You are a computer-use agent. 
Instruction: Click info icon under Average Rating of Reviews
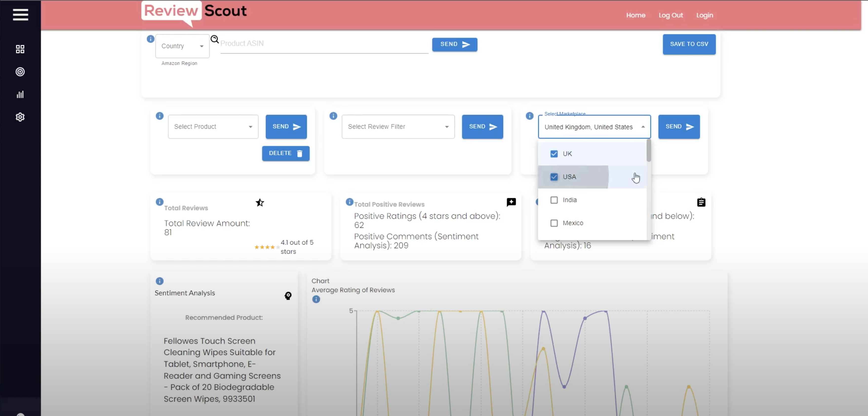pyautogui.click(x=316, y=299)
